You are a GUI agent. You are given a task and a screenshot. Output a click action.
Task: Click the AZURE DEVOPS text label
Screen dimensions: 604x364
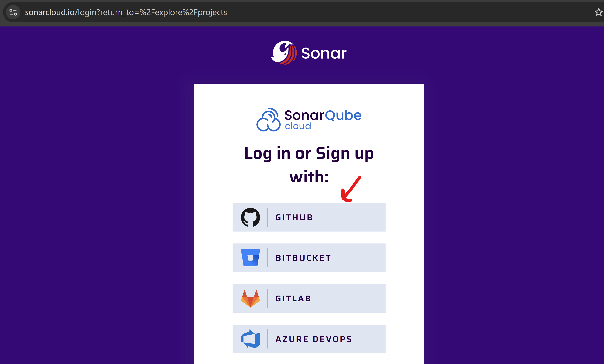pos(314,339)
